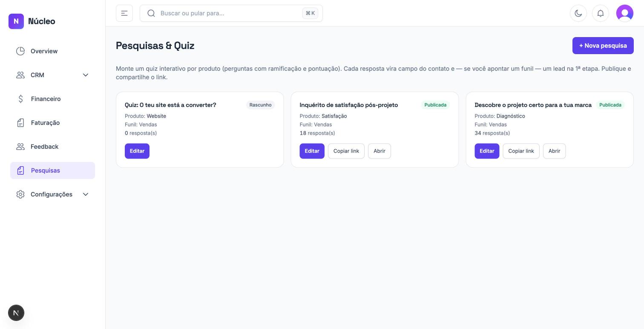Focus the 'Buscar ou pular para' search field
Screen dimensions: 644x329
[x=231, y=13]
